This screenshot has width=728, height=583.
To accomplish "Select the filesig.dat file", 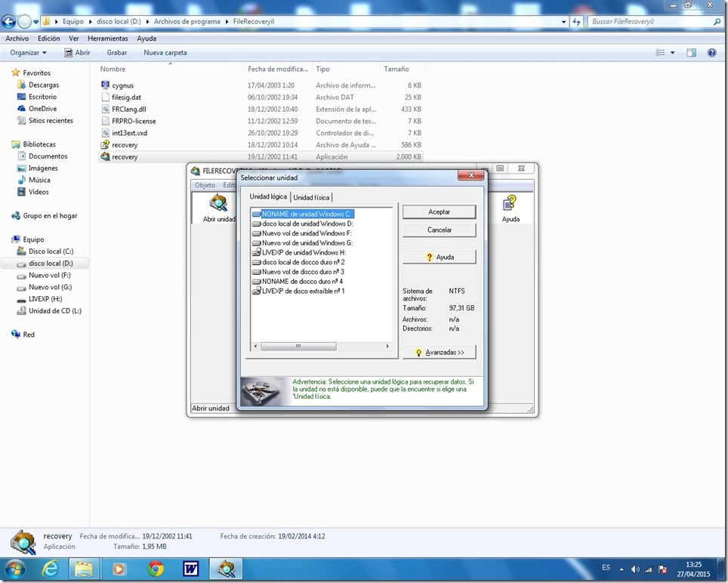I will click(x=261, y=97).
